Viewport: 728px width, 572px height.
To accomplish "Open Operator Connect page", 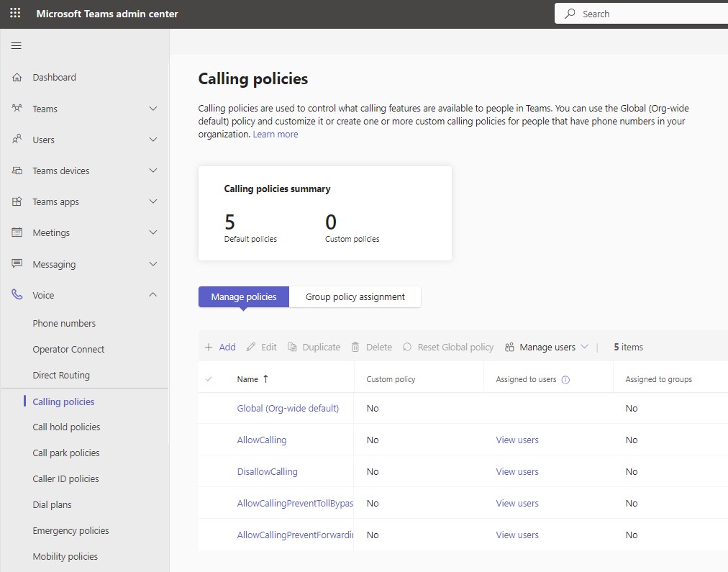I will click(x=68, y=349).
